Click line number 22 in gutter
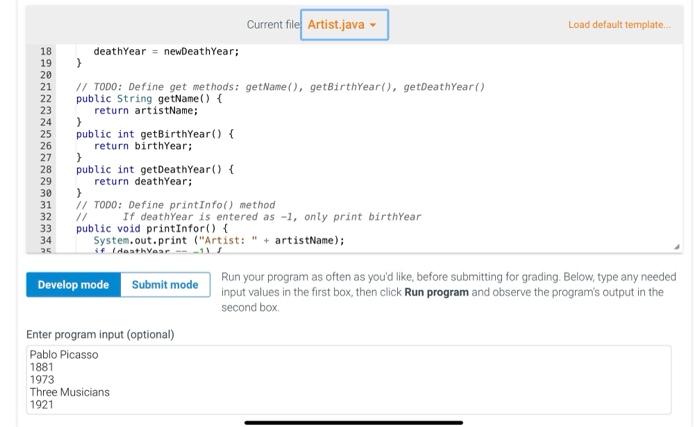The width and height of the screenshot is (700, 427). pos(46,99)
